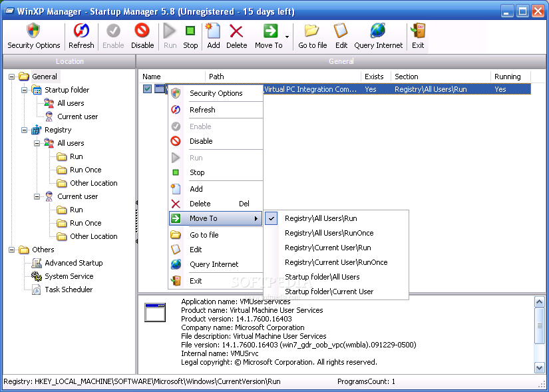Image resolution: width=549 pixels, height=392 pixels.
Task: Click the Edit toolbar icon
Action: coord(341,31)
